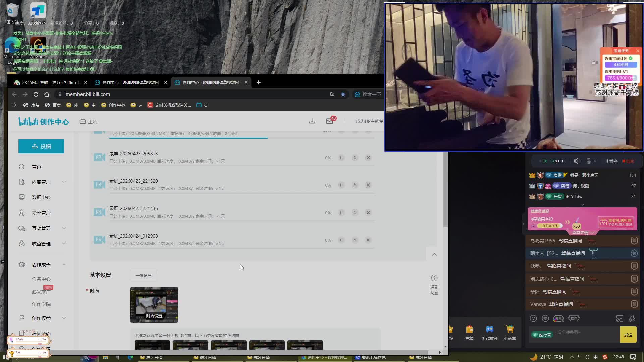Retry upload of 录屏_20260423_231436

tap(355, 213)
